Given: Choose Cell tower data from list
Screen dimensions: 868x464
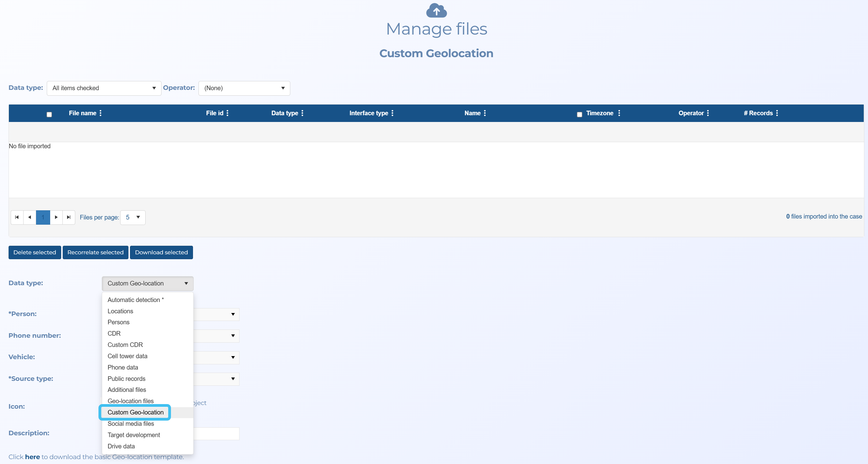Looking at the screenshot, I should point(127,356).
